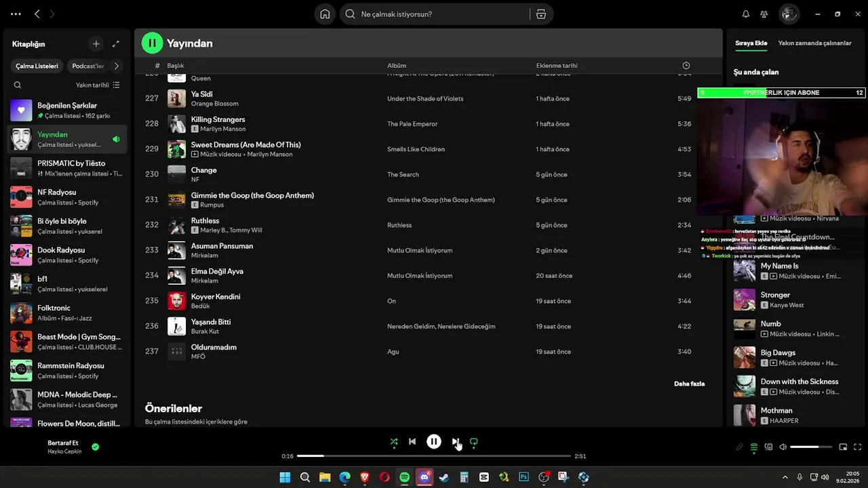Pause playback with the bottom center button
The image size is (868, 488).
[434, 442]
